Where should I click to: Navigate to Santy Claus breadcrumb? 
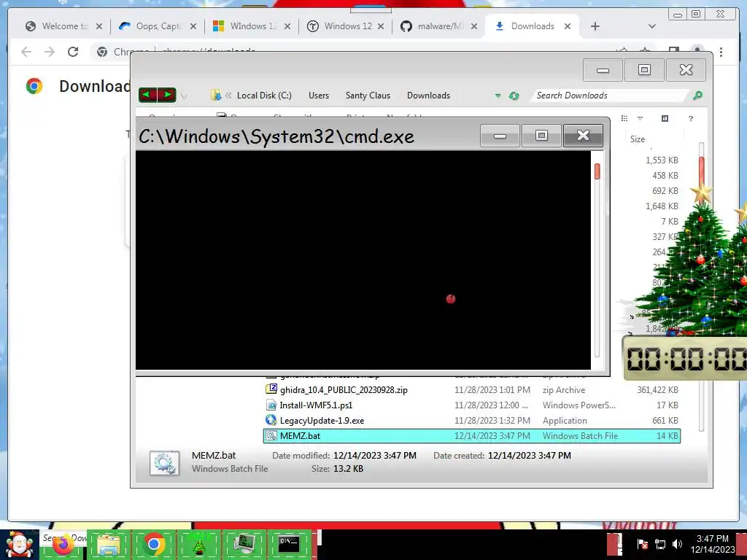click(x=368, y=96)
